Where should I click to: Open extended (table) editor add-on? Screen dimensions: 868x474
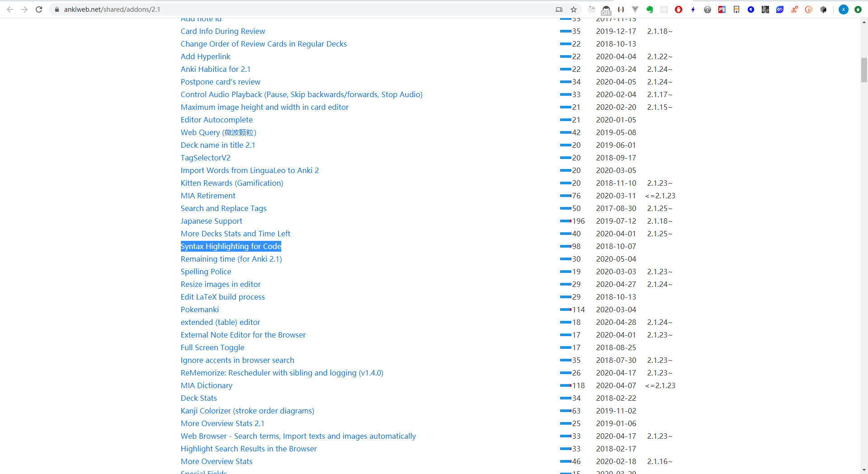pyautogui.click(x=220, y=322)
